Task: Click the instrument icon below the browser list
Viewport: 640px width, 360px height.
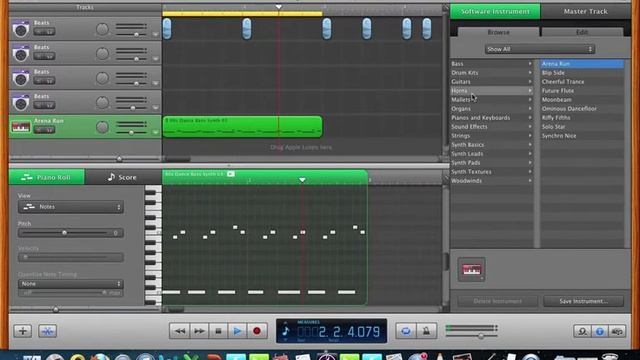Action: click(471, 269)
